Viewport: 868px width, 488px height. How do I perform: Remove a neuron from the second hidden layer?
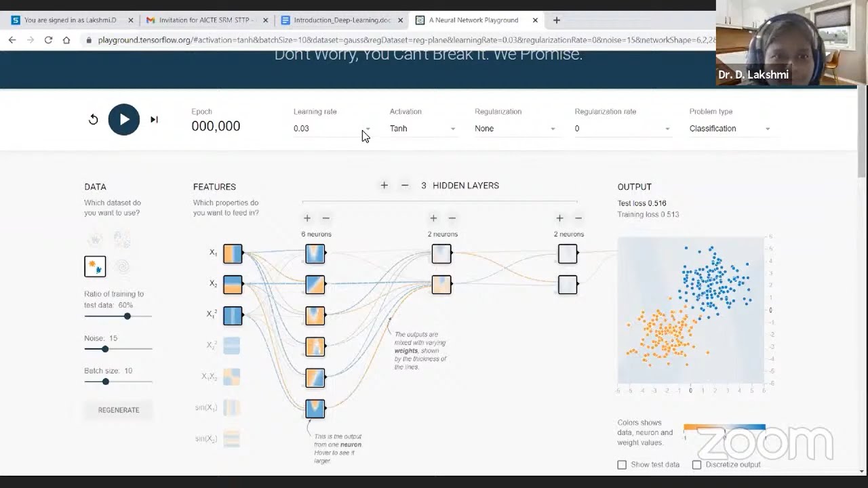point(452,218)
